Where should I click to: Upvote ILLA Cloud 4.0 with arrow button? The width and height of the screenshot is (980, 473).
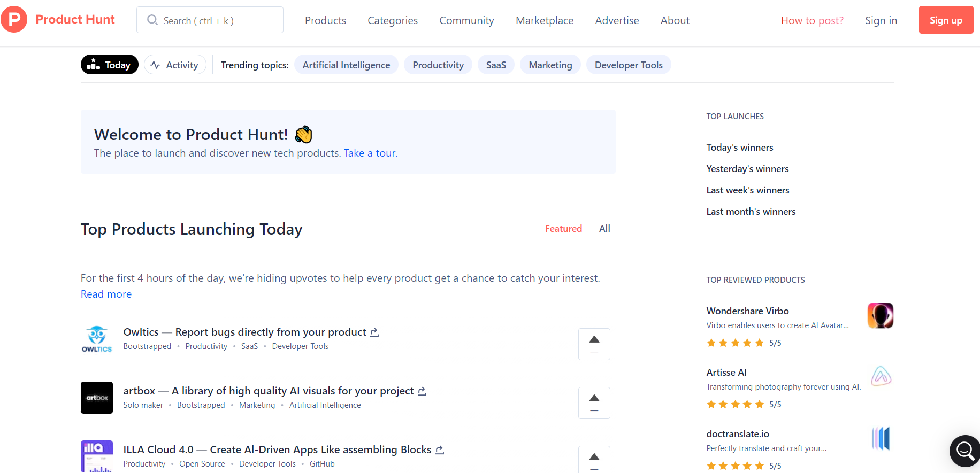click(594, 459)
